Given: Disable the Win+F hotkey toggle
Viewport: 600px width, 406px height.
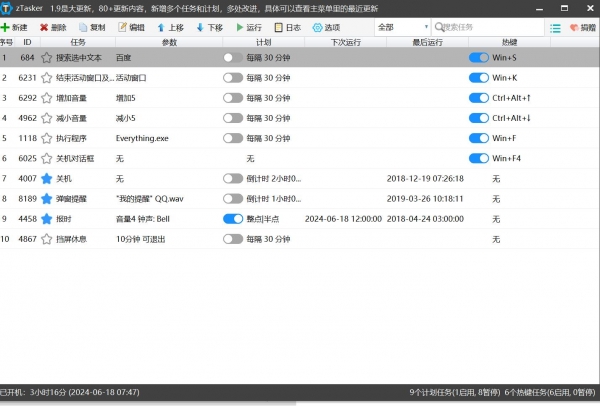Looking at the screenshot, I should pyautogui.click(x=479, y=138).
